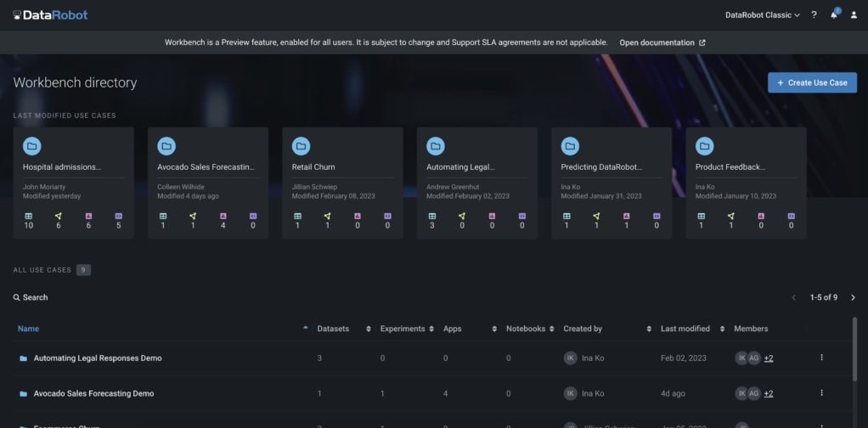Click the Members column header
Image resolution: width=868 pixels, height=428 pixels.
751,329
